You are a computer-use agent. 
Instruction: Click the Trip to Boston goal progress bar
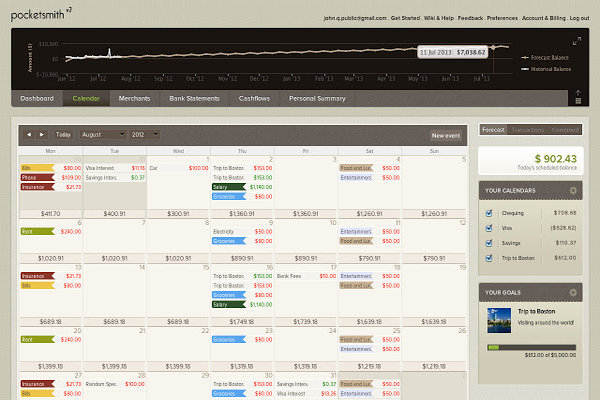[x=525, y=347]
